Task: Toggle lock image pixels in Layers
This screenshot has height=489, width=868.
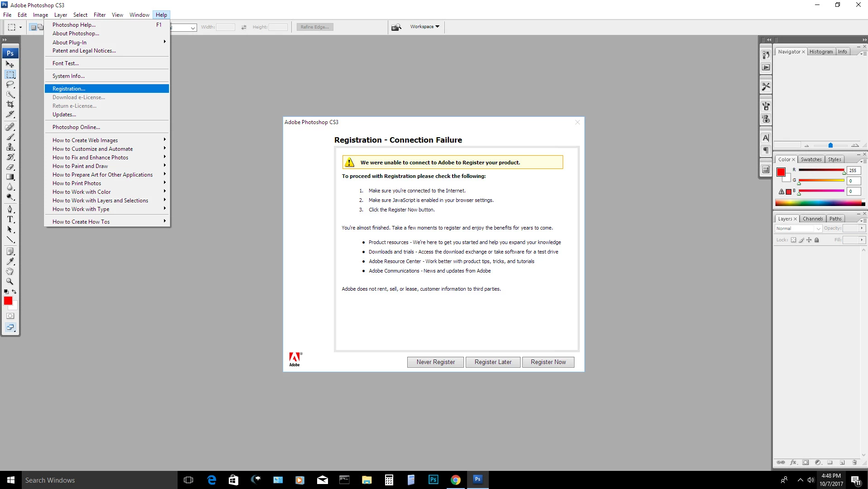Action: tap(801, 240)
